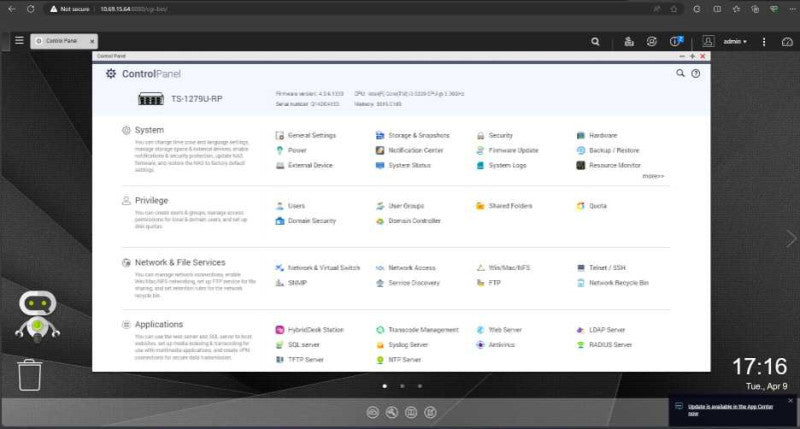Open Control Panel help
The width and height of the screenshot is (800, 429).
pyautogui.click(x=695, y=73)
